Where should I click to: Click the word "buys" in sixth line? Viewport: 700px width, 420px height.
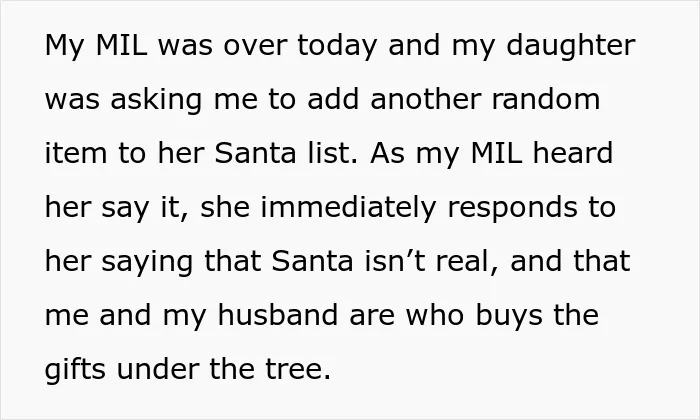(x=509, y=317)
